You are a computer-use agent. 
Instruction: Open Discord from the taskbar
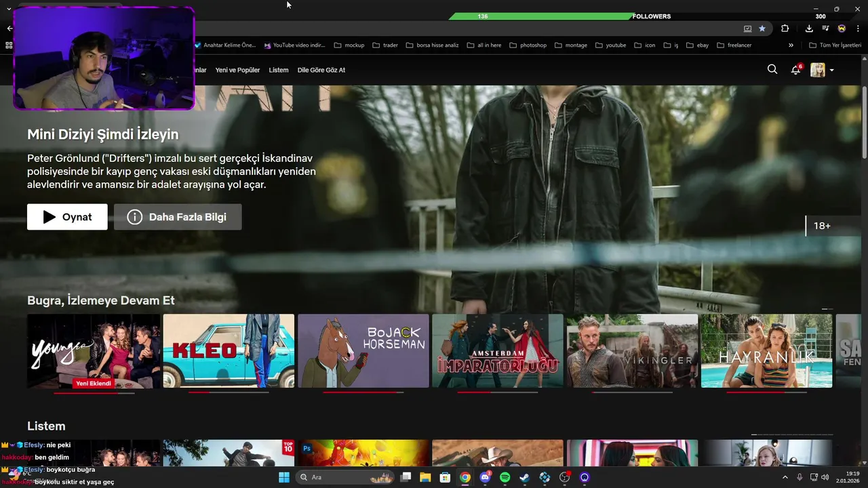pyautogui.click(x=485, y=477)
